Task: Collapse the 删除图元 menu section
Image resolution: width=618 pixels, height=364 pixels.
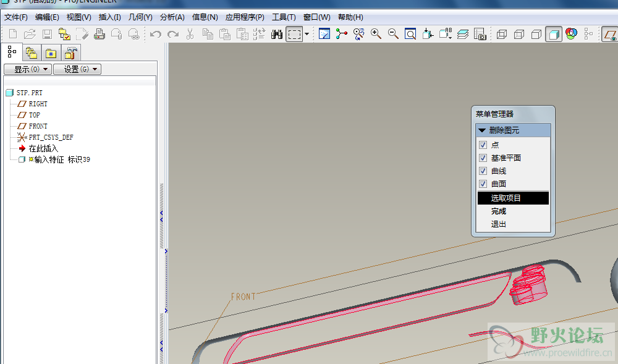Action: point(481,130)
